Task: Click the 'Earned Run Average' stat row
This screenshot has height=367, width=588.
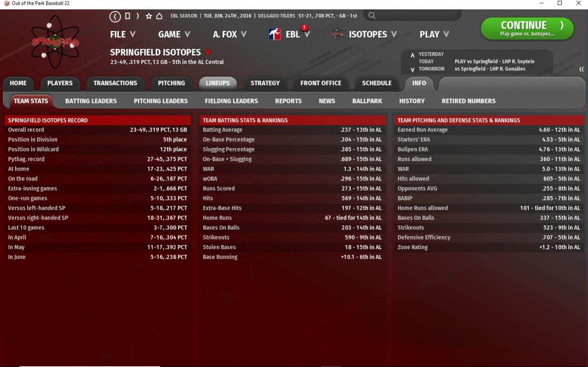Action: click(x=489, y=130)
